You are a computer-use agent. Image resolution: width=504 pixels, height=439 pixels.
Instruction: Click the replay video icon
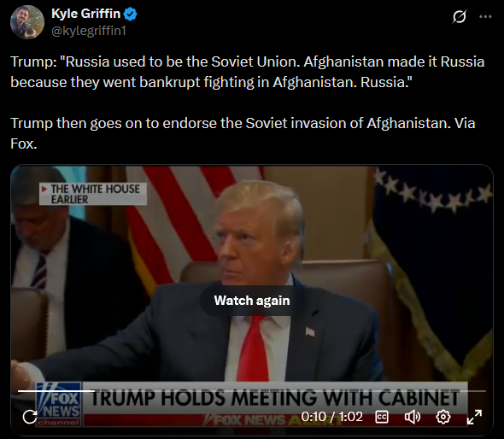pos(30,417)
